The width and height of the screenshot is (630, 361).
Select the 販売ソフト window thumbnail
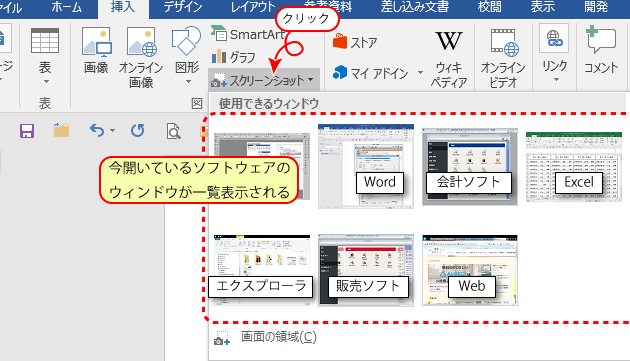366,270
